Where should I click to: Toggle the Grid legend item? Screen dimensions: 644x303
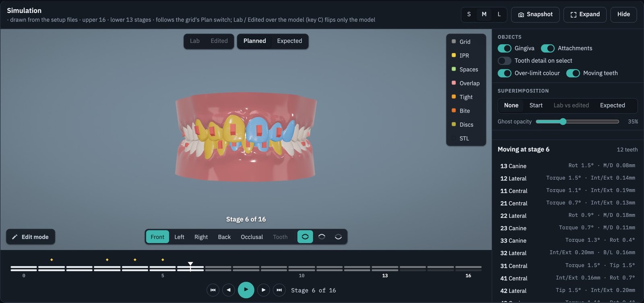(x=466, y=42)
